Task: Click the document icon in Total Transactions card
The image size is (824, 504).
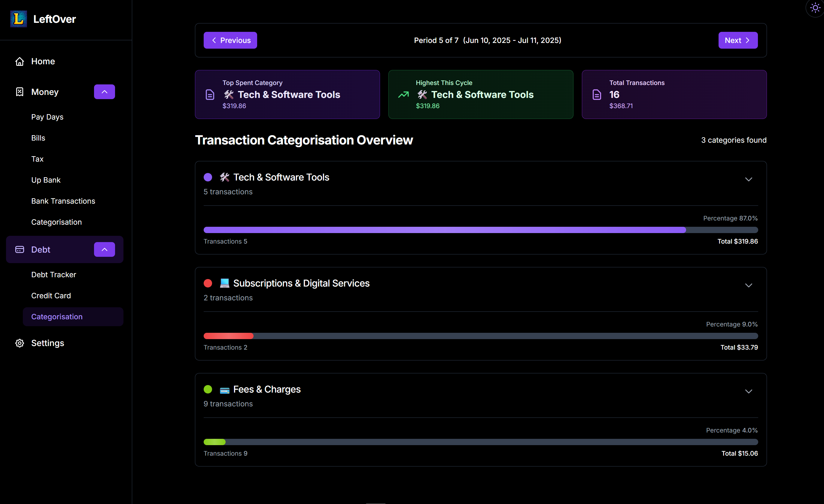Action: (597, 95)
